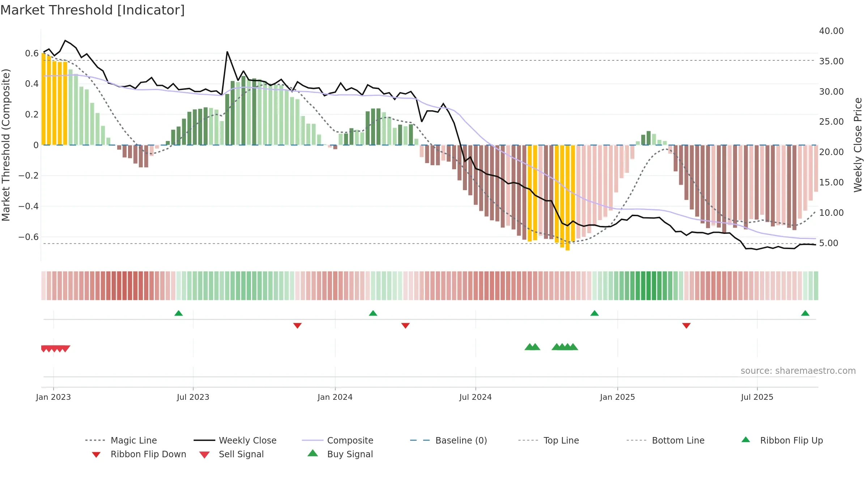Click the 35.00 price axis label

tap(831, 61)
